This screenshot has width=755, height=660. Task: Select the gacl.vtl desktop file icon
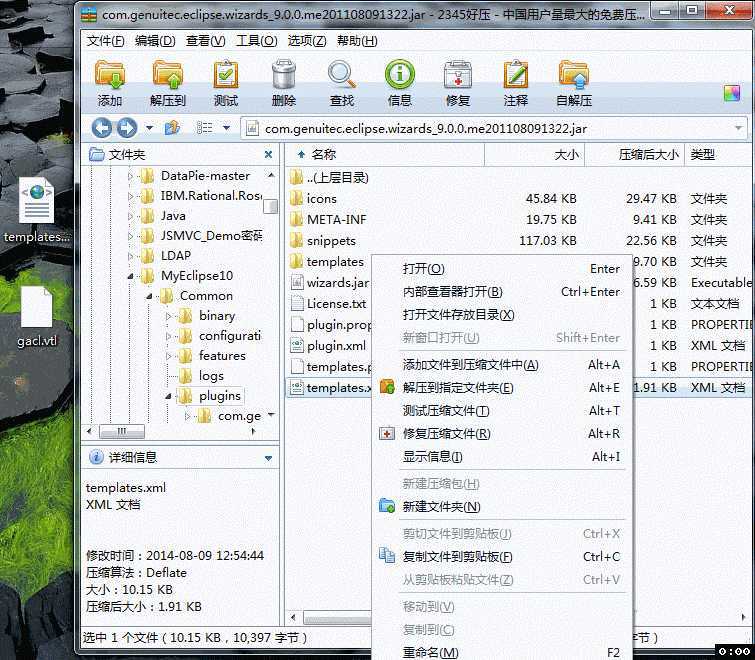(x=37, y=316)
